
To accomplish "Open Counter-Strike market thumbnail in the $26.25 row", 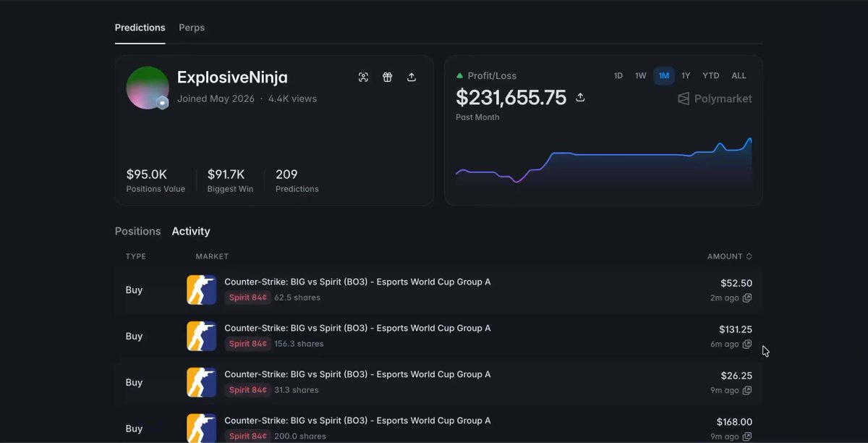I will pos(202,382).
